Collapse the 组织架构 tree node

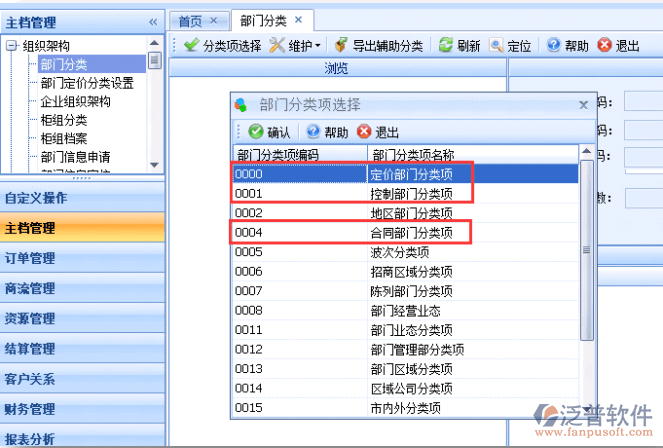11,45
